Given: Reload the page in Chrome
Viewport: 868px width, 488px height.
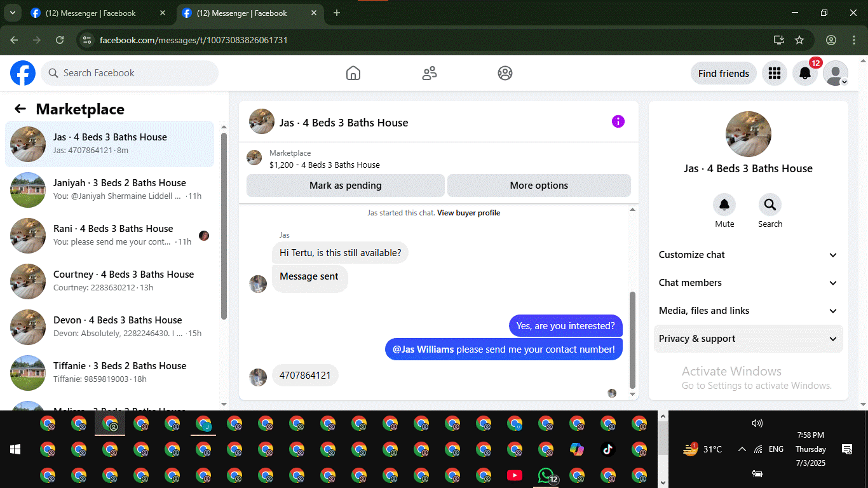Looking at the screenshot, I should click(x=60, y=40).
